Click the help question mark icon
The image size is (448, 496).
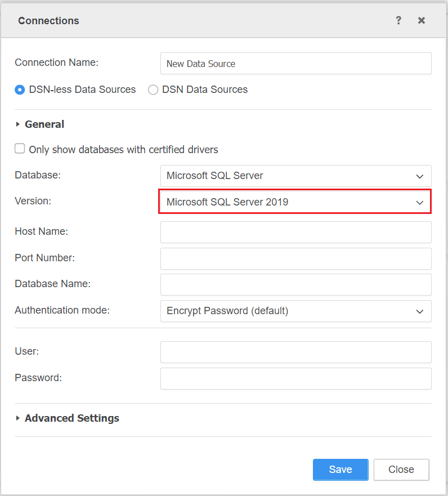pos(398,20)
